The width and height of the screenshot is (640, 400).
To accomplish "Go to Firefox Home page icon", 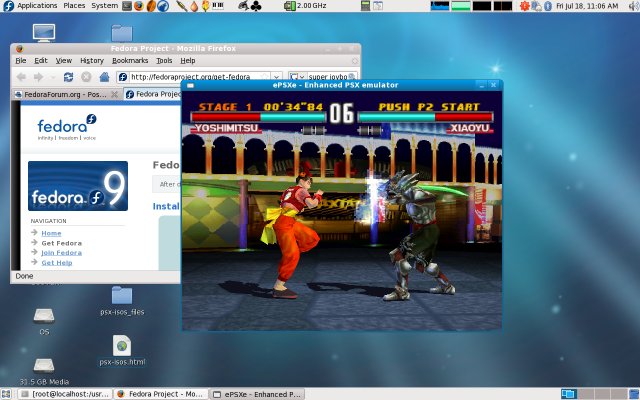I will 104,77.
